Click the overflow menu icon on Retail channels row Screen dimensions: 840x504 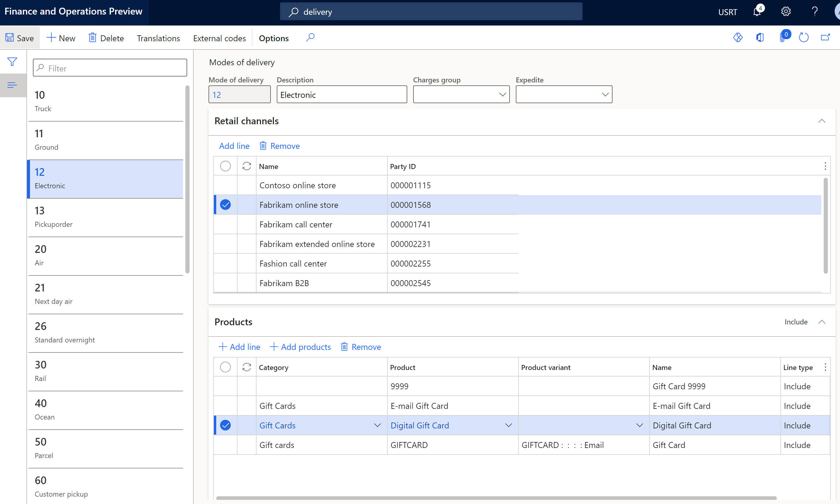click(825, 166)
